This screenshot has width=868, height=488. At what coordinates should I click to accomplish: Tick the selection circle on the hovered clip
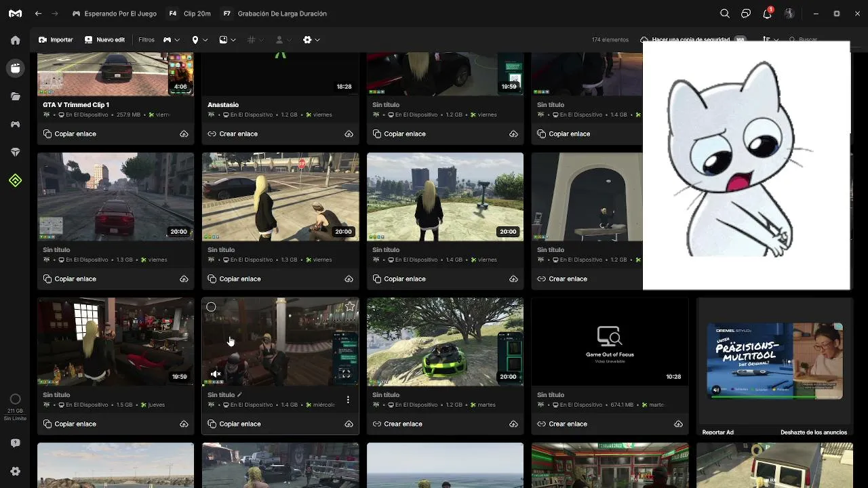pyautogui.click(x=211, y=307)
